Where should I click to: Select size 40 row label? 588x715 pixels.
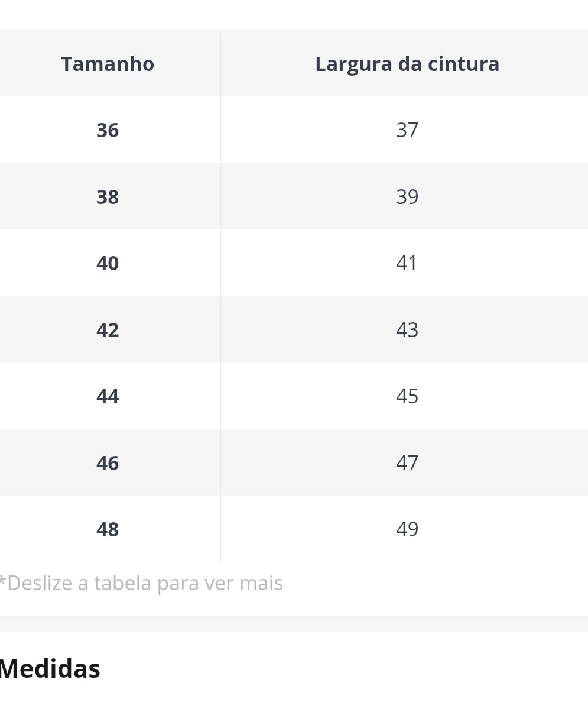pyautogui.click(x=108, y=263)
